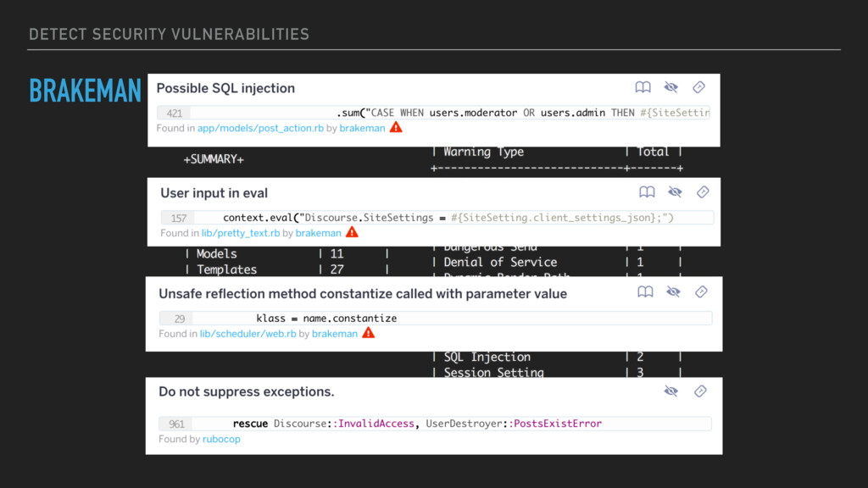Copy permalink for Possible SQL injection issue
Viewport: 868px width, 488px height.
(699, 87)
